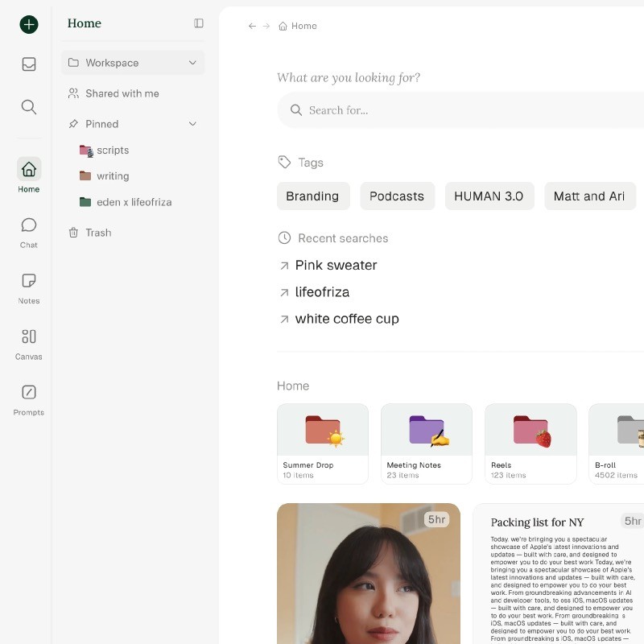Open Canvas from the left rail

(29, 345)
